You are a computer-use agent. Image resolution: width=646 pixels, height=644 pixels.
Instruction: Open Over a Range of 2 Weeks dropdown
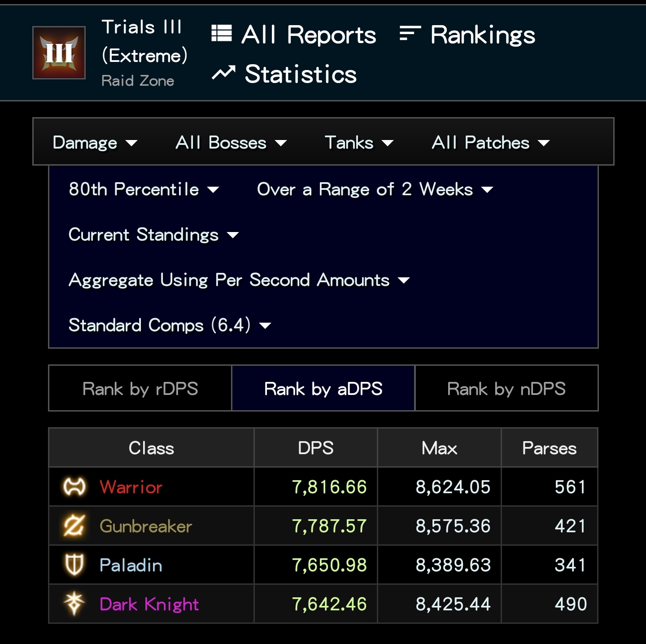coord(375,189)
